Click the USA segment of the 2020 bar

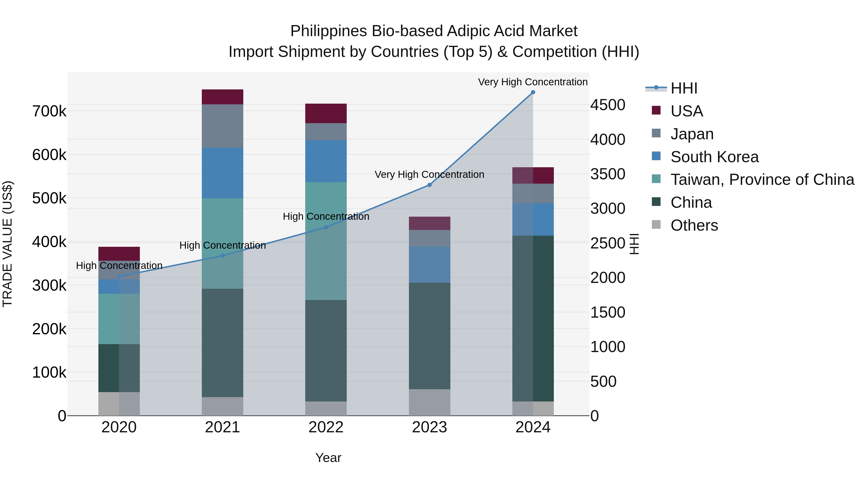(119, 254)
